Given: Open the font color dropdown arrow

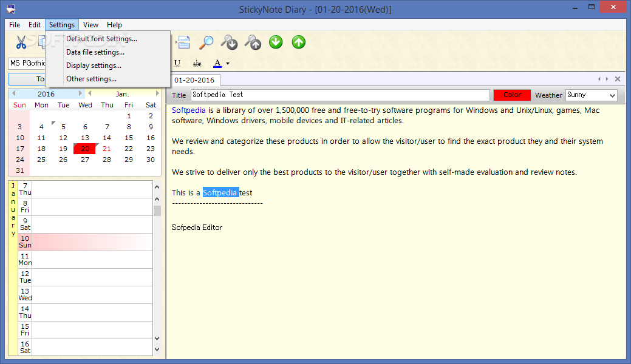Looking at the screenshot, I should [228, 63].
